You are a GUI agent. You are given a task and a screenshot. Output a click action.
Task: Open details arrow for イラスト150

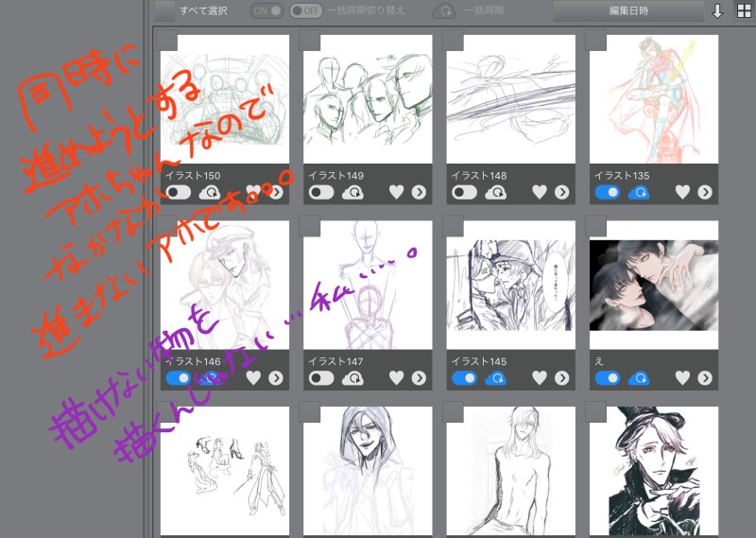pyautogui.click(x=276, y=193)
